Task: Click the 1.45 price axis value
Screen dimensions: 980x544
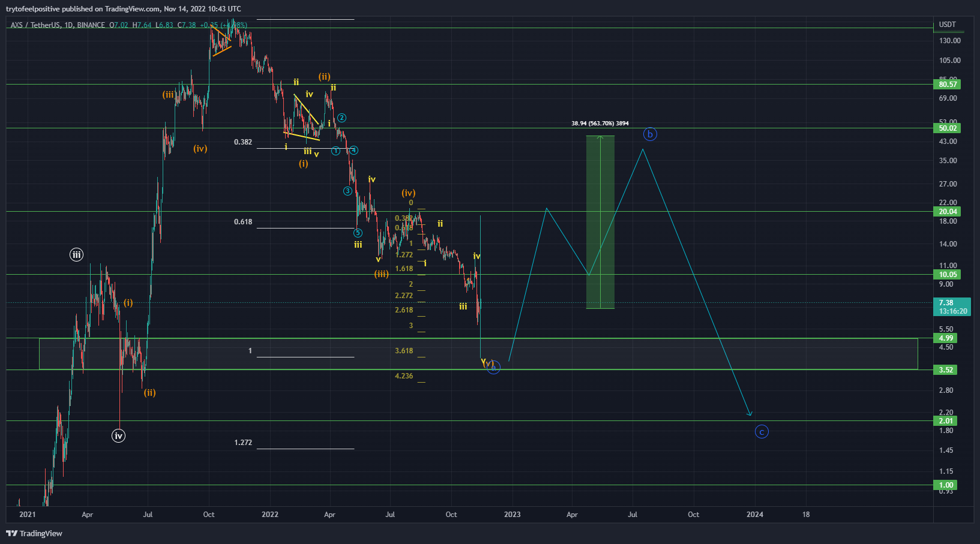Action: (x=946, y=450)
